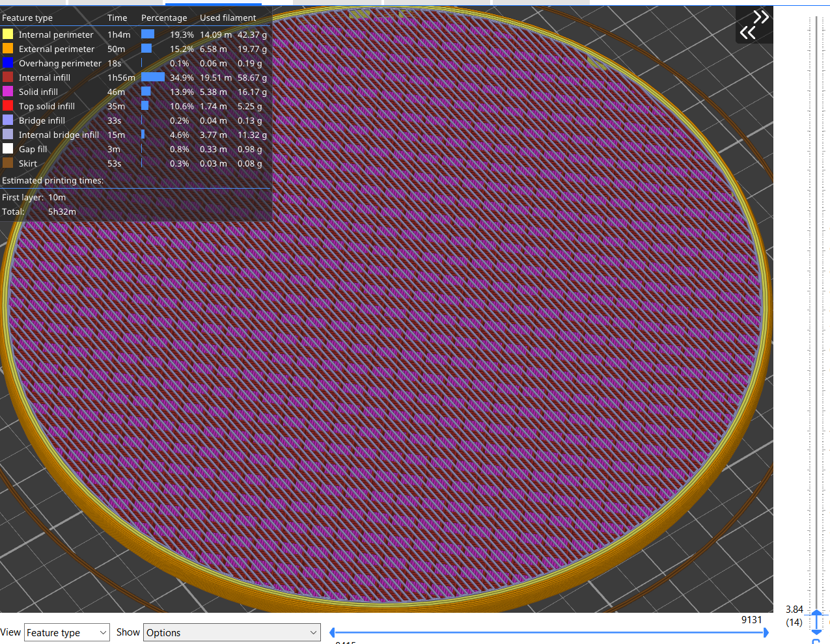The height and width of the screenshot is (644, 830).
Task: Click the red Top solid infill legend icon
Action: click(x=8, y=105)
